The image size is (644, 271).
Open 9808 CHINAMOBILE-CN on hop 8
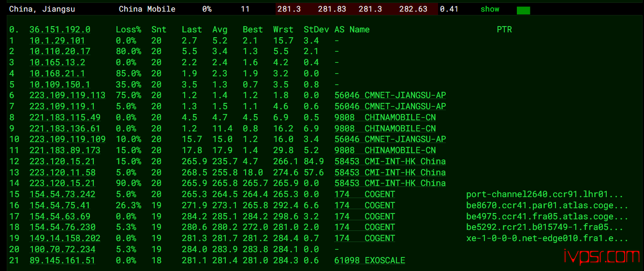(x=385, y=117)
